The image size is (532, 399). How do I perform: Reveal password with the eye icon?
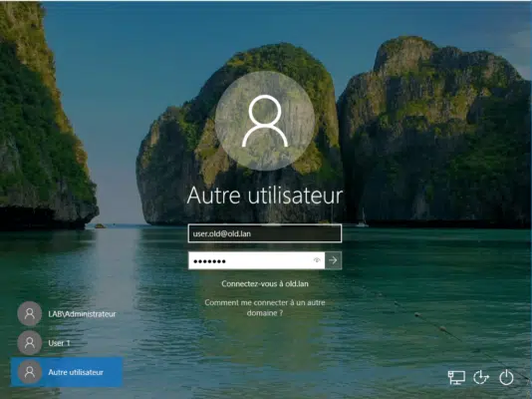317,260
